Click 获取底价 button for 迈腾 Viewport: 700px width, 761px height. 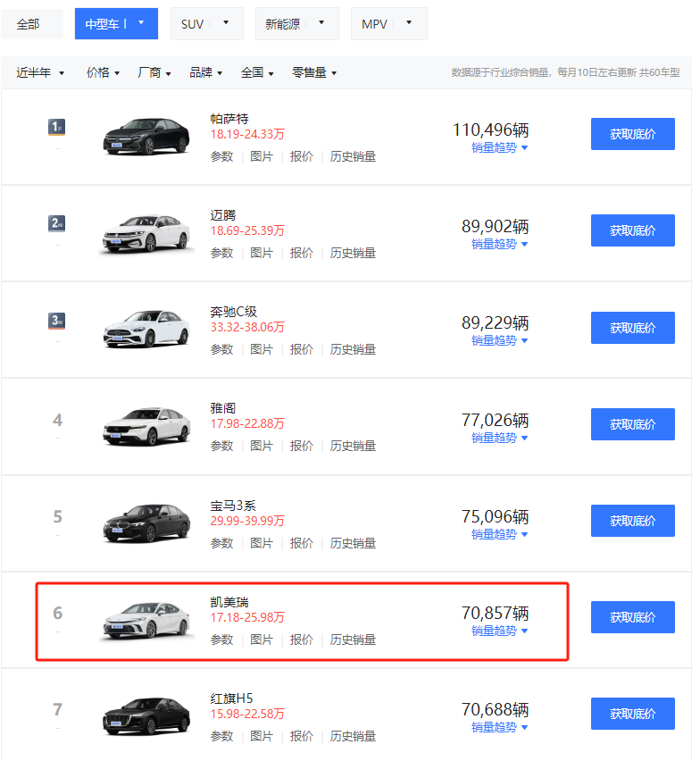pos(632,230)
